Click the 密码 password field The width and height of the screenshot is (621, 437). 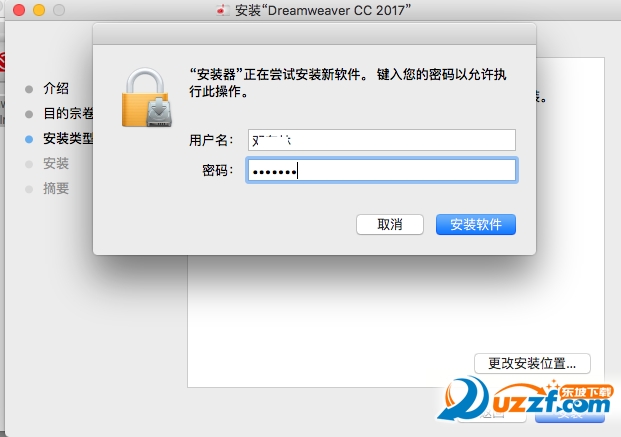click(x=382, y=170)
